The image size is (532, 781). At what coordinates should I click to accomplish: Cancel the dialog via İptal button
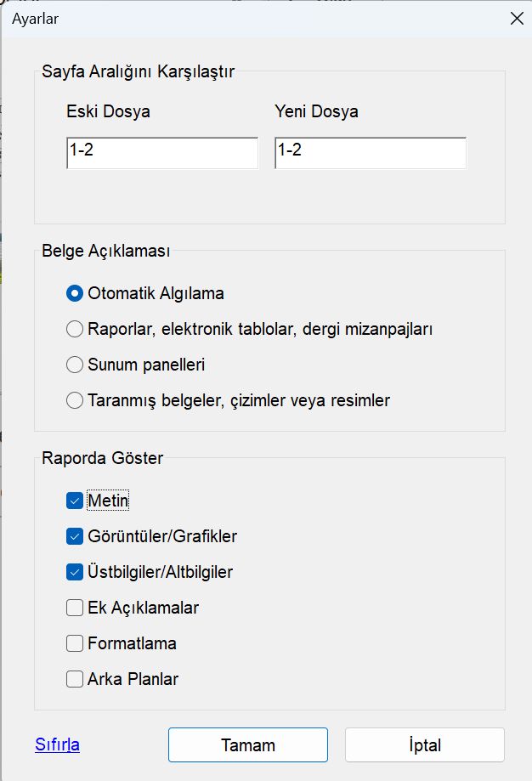point(424,744)
